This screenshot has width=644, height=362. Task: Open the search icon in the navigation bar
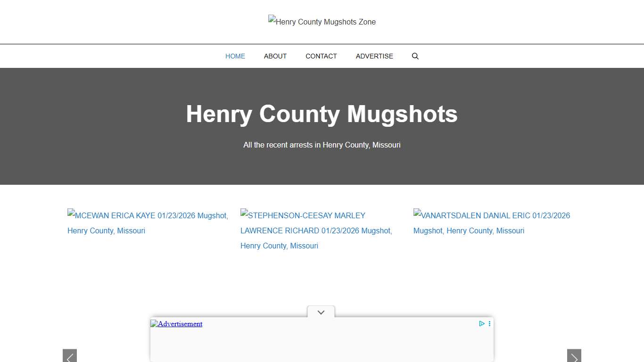[x=415, y=56]
